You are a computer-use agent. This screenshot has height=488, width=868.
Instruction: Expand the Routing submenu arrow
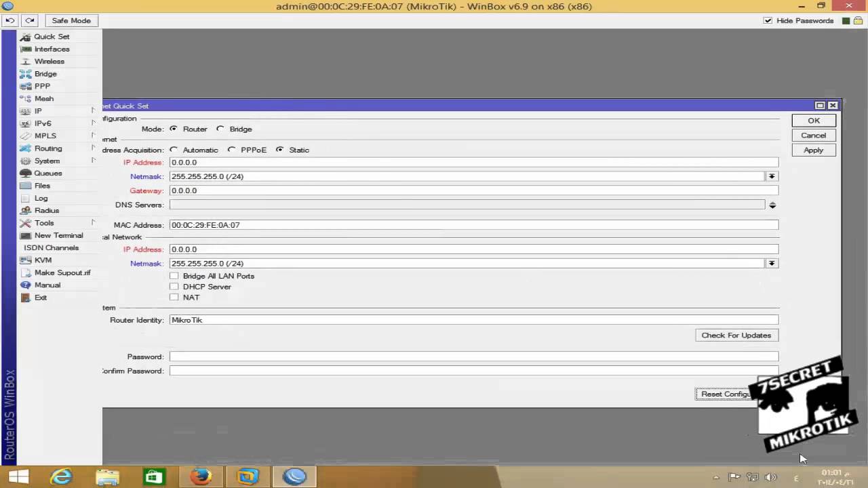point(93,147)
